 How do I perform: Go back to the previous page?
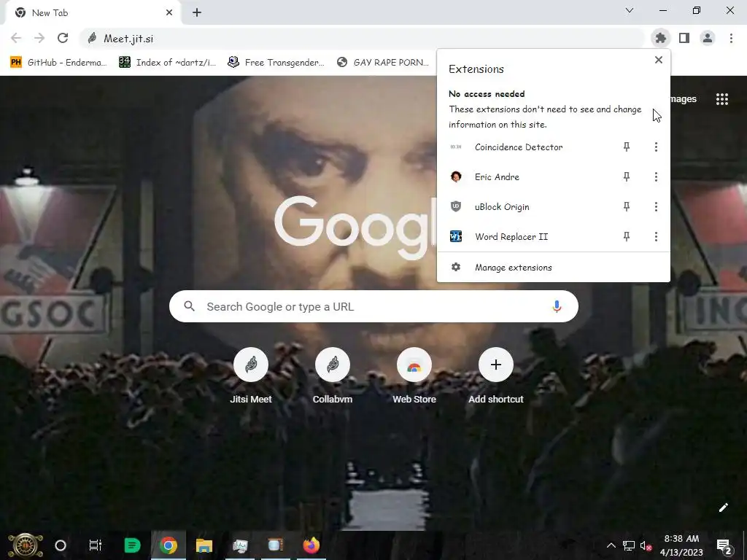tap(16, 38)
